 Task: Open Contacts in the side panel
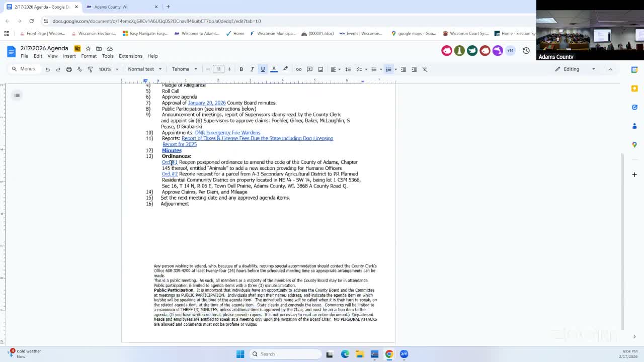click(x=634, y=126)
